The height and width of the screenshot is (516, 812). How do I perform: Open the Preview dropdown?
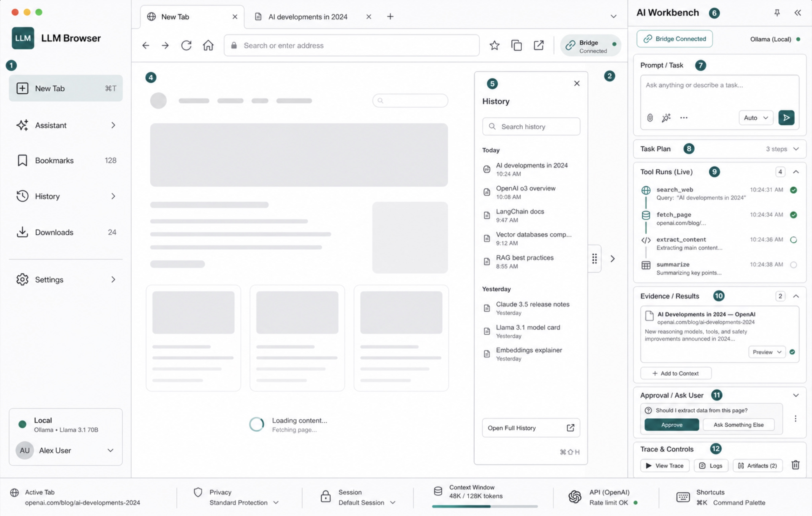(767, 352)
